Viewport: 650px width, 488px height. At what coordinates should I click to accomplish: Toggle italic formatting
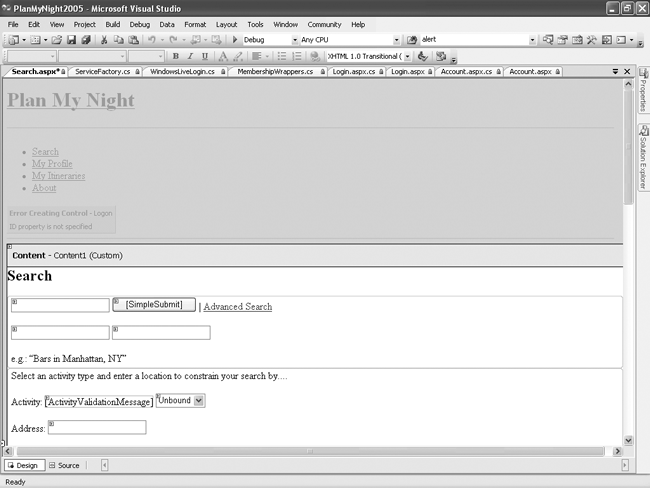190,56
